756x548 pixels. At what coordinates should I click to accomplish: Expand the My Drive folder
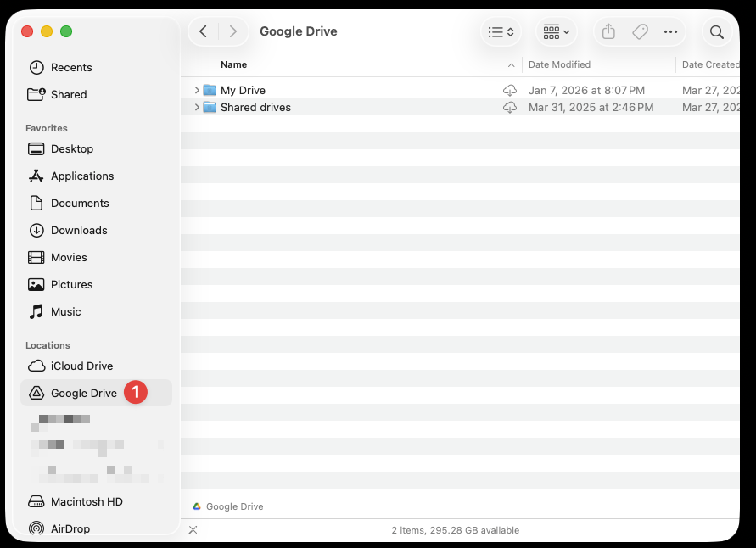(197, 91)
